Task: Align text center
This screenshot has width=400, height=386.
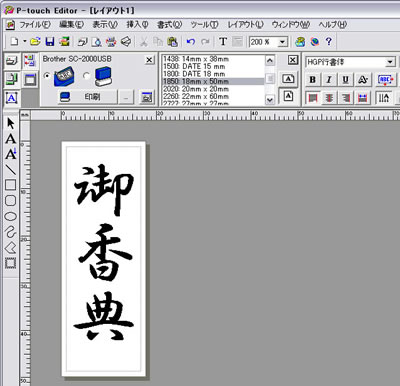Action: [329, 98]
